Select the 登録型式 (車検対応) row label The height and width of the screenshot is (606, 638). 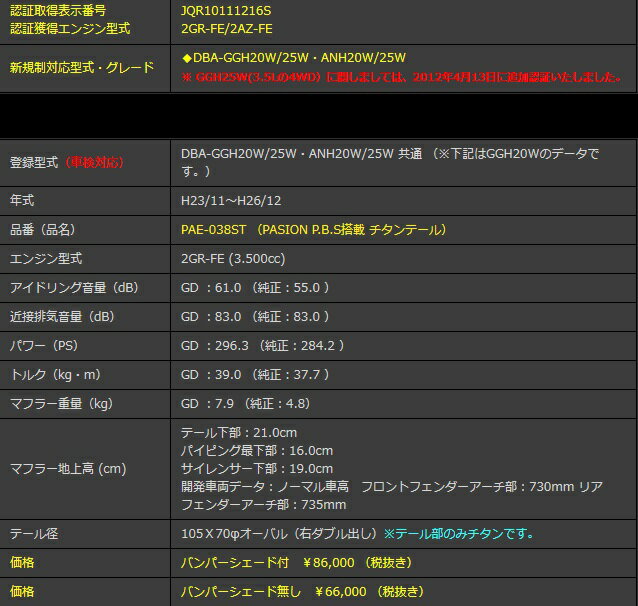67,161
